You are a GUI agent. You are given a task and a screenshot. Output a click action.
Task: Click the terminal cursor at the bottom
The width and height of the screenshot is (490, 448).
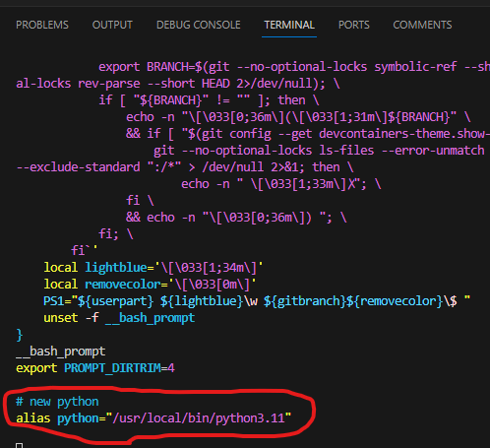tap(20, 445)
